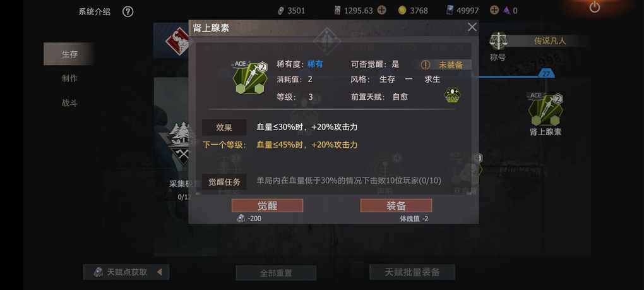Toggle the 未装备 equip status badge
Image resolution: width=644 pixels, height=290 pixels.
tap(446, 65)
